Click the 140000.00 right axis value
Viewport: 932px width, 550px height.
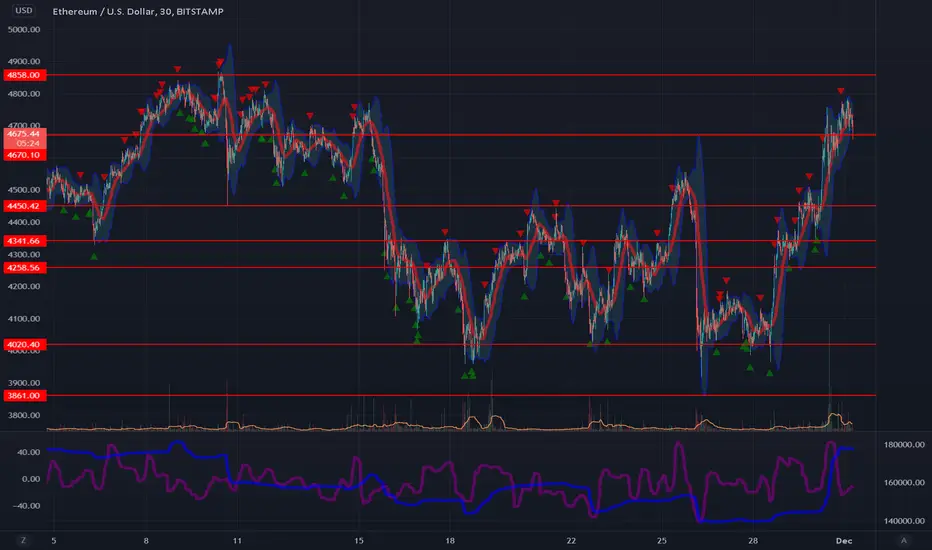point(904,520)
